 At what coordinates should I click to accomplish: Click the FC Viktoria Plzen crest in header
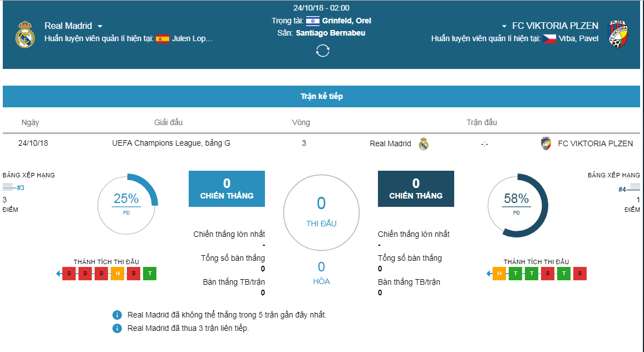pyautogui.click(x=617, y=34)
